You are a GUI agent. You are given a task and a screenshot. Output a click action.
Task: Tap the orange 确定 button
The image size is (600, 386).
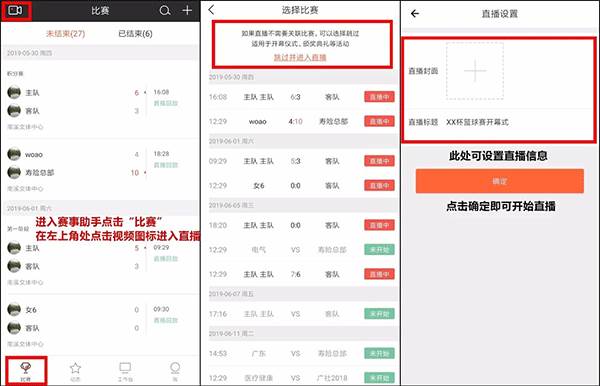500,181
